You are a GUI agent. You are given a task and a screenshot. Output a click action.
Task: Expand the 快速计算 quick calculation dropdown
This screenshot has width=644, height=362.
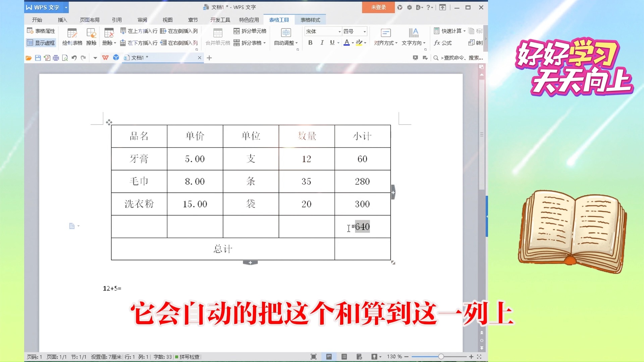(464, 31)
